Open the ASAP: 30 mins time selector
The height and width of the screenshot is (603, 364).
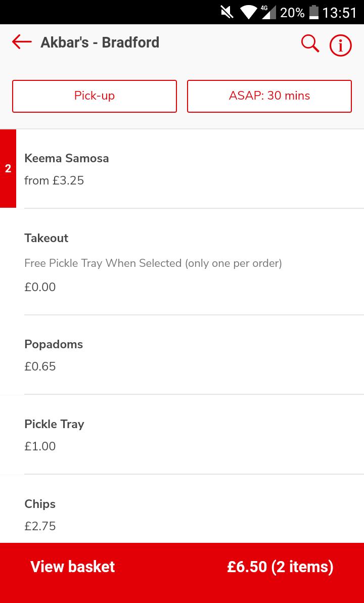pyautogui.click(x=269, y=96)
